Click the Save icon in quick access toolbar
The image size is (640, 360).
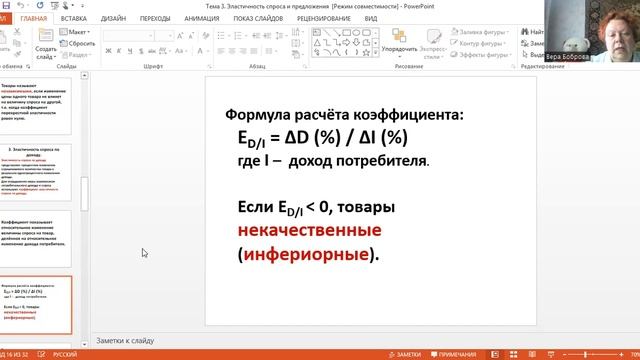pos(6,6)
